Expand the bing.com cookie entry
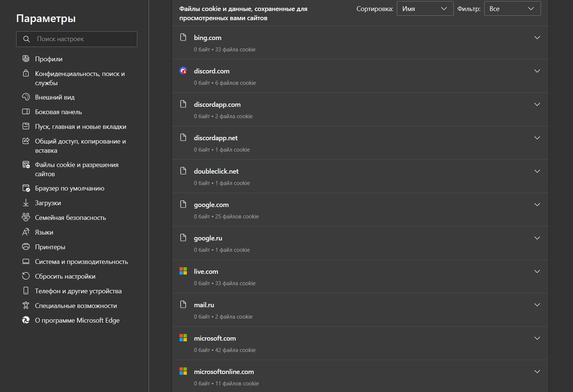This screenshot has height=392, width=573. [537, 37]
